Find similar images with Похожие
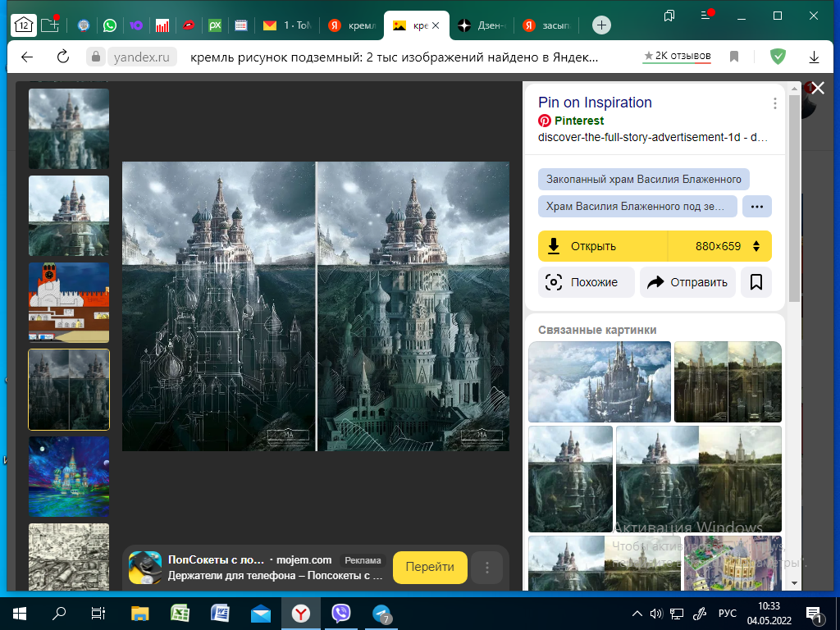Image resolution: width=840 pixels, height=630 pixels. click(586, 282)
